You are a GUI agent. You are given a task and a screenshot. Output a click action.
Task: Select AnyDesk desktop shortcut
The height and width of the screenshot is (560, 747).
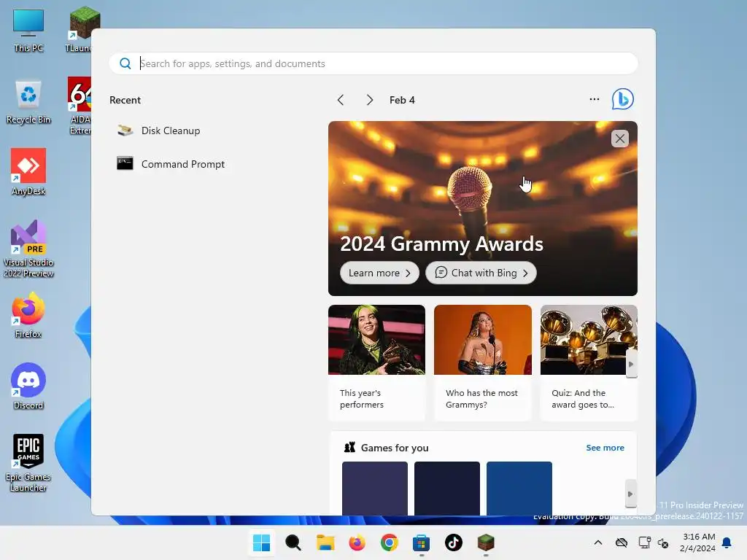28,172
